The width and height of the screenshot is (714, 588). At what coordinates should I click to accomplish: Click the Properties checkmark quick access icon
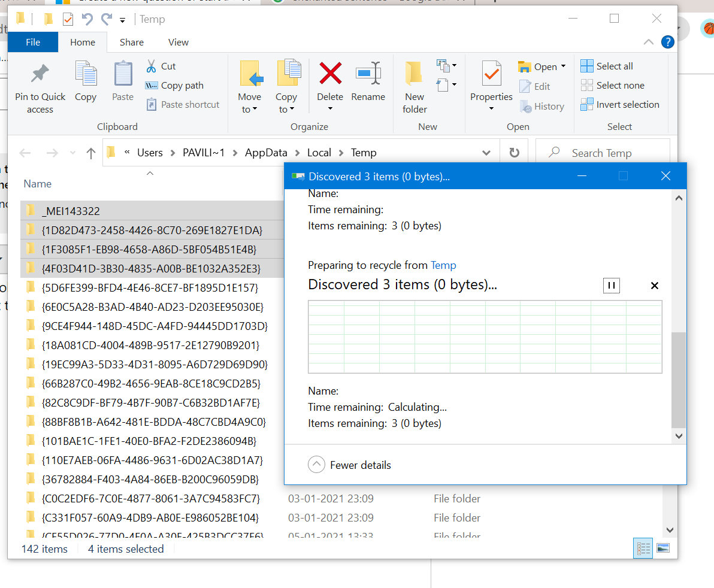coord(68,19)
